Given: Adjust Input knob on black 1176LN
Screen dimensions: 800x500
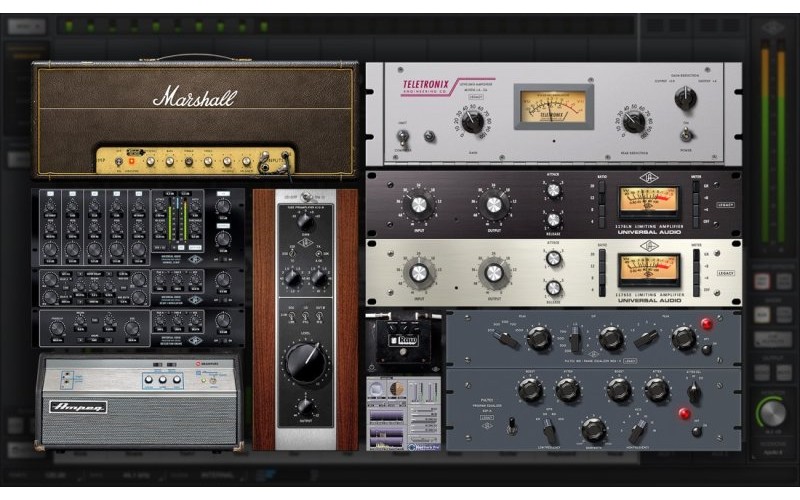Looking at the screenshot, I should [418, 205].
